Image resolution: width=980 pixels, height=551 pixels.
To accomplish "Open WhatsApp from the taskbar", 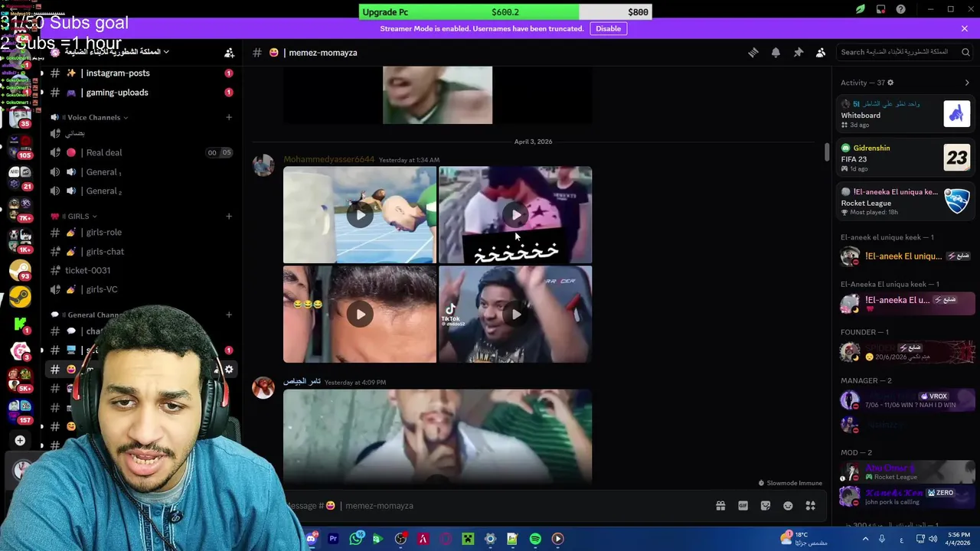I will [356, 539].
